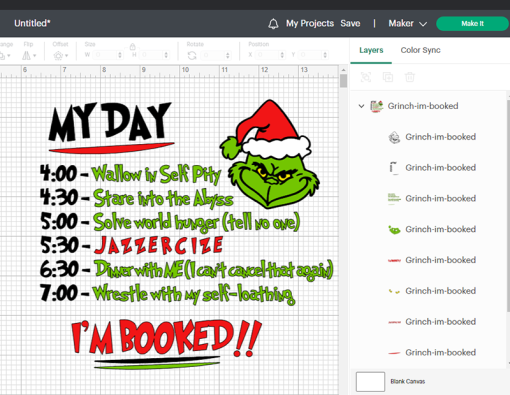Click the Blank Canvas color swatch
This screenshot has height=395, width=510.
pos(370,382)
